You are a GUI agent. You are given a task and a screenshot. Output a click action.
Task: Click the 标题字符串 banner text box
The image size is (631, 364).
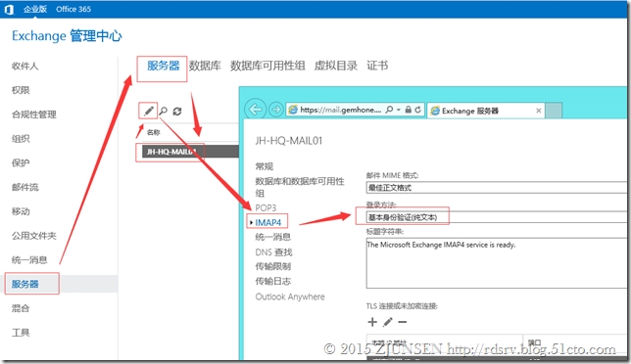tap(497, 263)
